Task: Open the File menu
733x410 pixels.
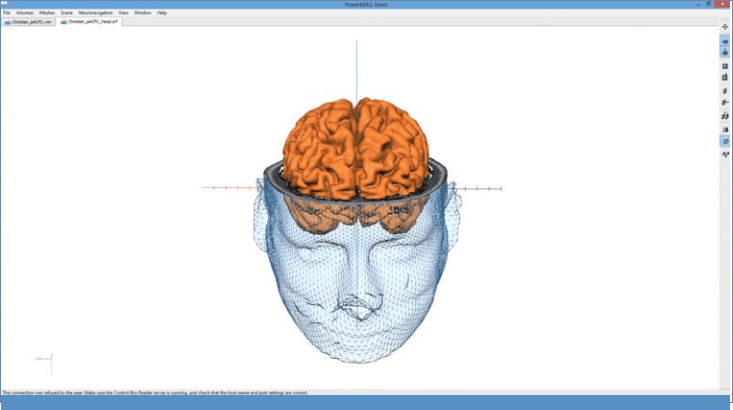Action: (6, 13)
